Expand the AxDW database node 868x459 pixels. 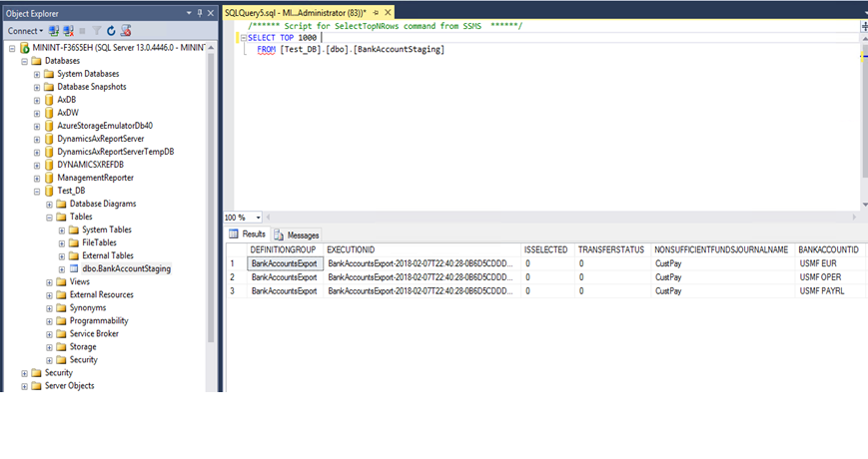point(37,114)
